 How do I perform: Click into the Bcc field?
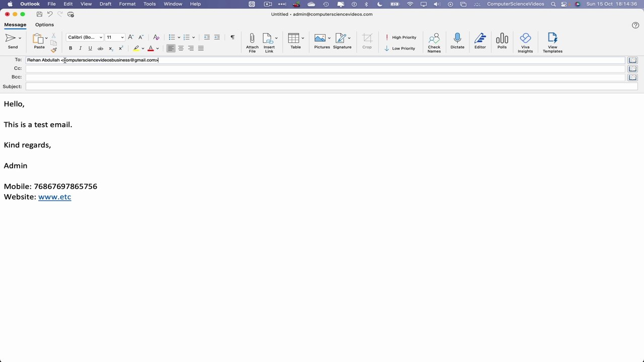[325, 77]
